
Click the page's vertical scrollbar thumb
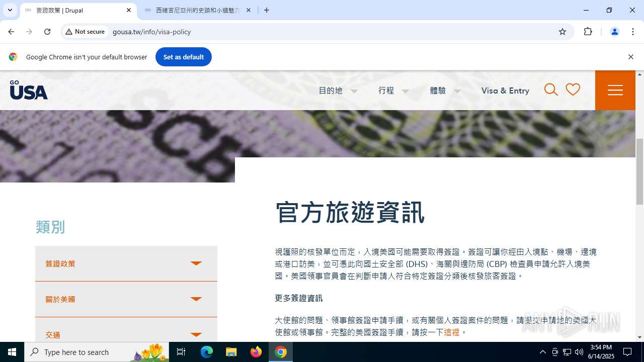(x=639, y=171)
